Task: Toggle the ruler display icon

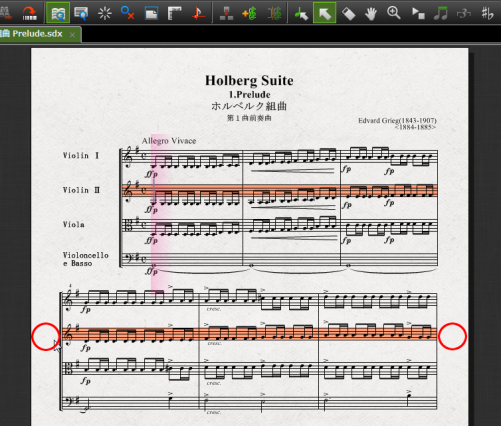Action: coord(174,13)
